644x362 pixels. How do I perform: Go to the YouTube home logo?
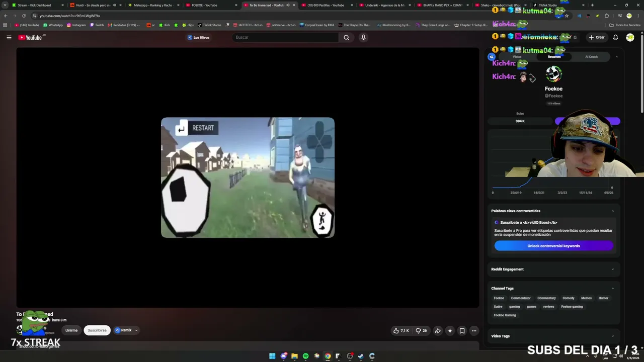(30, 37)
